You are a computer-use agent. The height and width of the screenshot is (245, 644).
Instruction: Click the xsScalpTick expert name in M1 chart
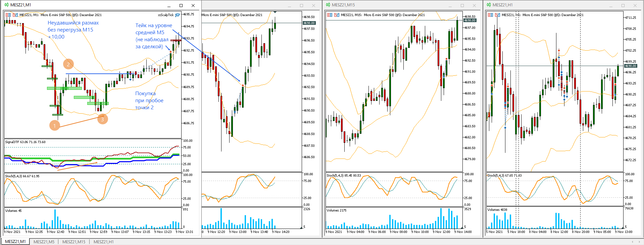click(x=166, y=15)
